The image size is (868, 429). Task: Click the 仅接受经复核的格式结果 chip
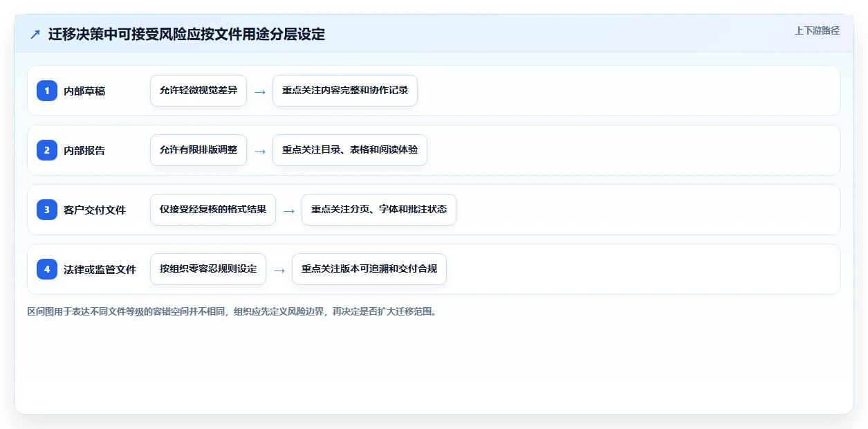(213, 210)
